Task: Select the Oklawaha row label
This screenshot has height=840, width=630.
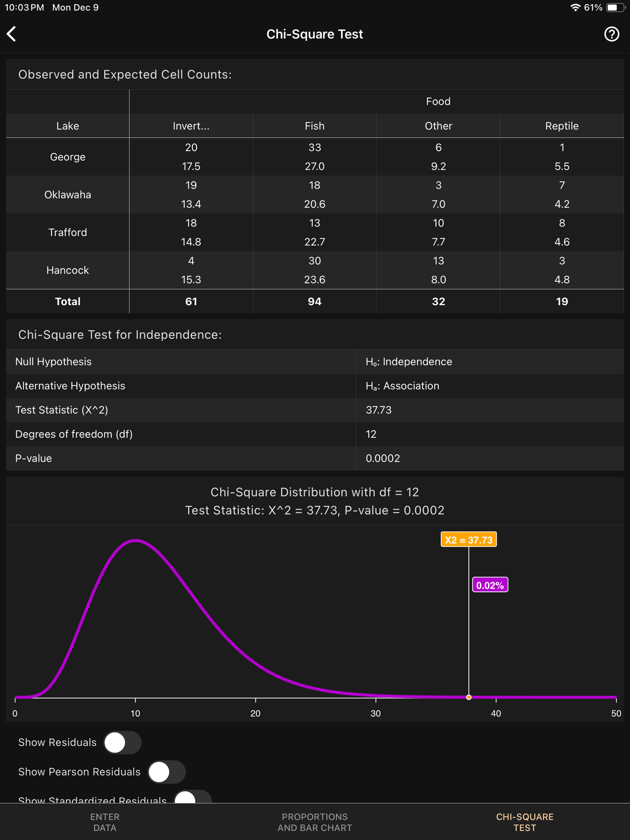Action: [67, 195]
